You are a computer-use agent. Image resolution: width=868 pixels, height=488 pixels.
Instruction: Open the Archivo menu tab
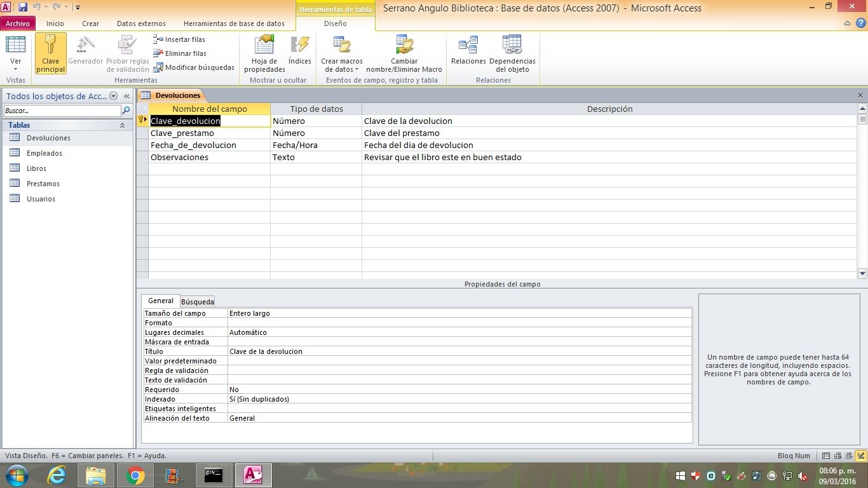[x=18, y=24]
